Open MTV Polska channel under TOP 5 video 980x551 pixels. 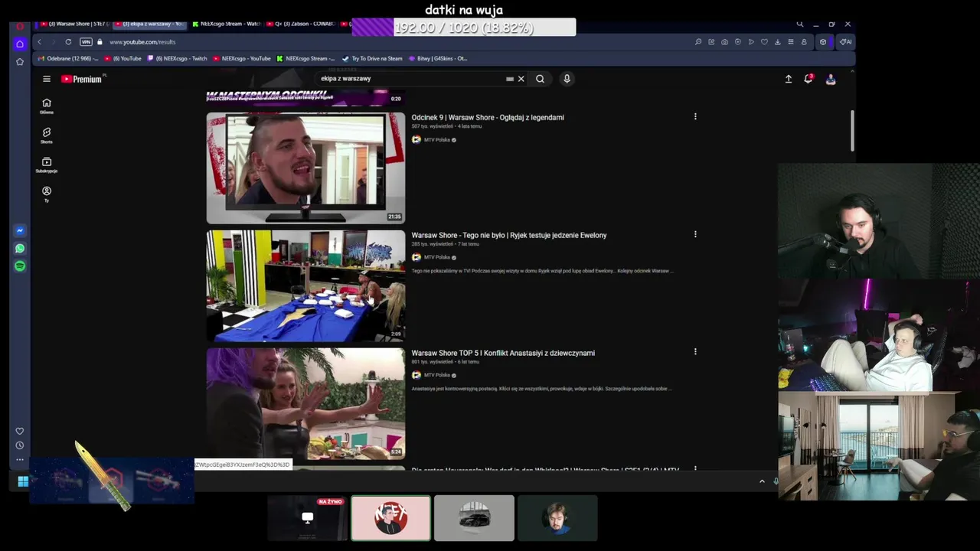[437, 376]
